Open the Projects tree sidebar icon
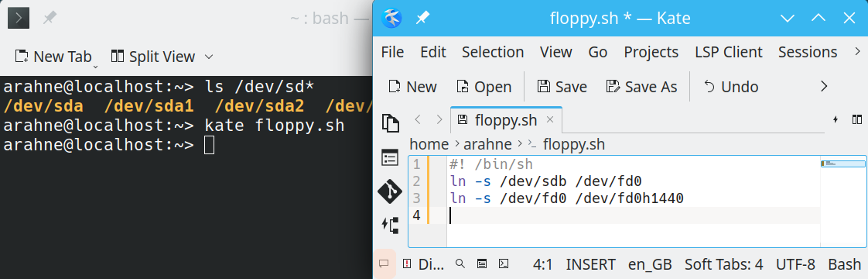The image size is (868, 279). coord(390,225)
